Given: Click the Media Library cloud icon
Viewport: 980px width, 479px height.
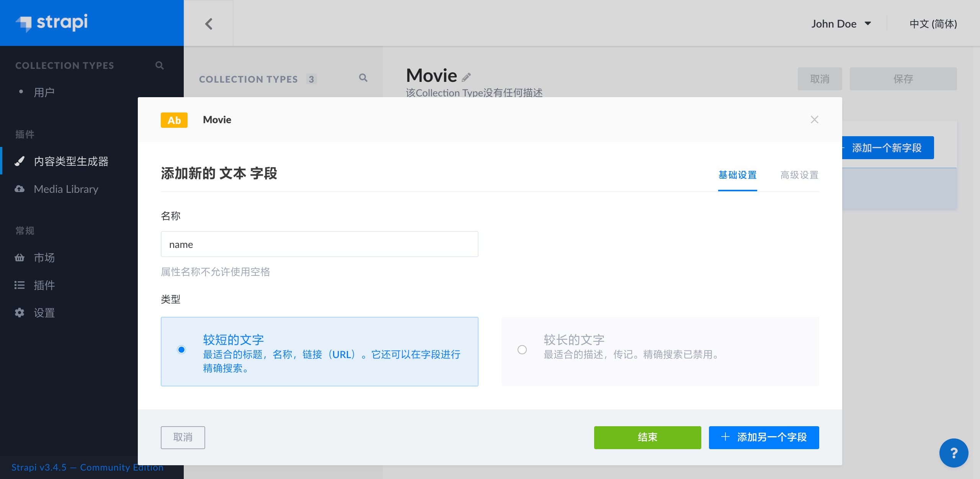Looking at the screenshot, I should click(x=20, y=189).
